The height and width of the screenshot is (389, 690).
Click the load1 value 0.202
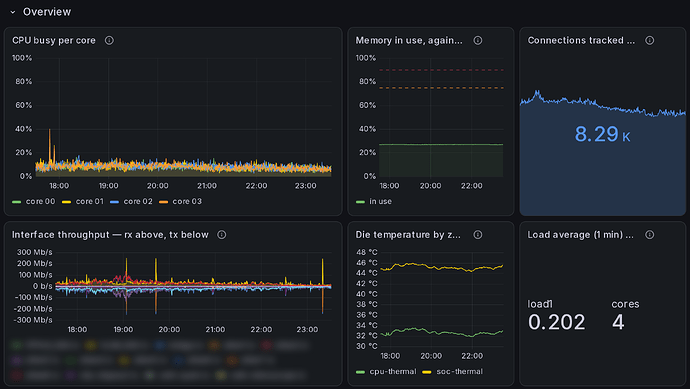click(557, 322)
